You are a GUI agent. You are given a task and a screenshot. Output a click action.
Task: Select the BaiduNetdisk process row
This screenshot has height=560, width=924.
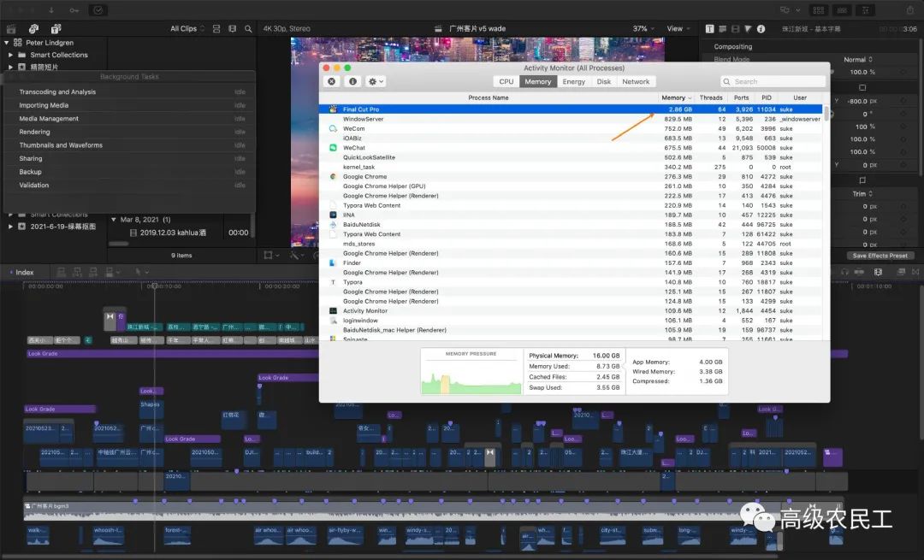[x=571, y=224]
